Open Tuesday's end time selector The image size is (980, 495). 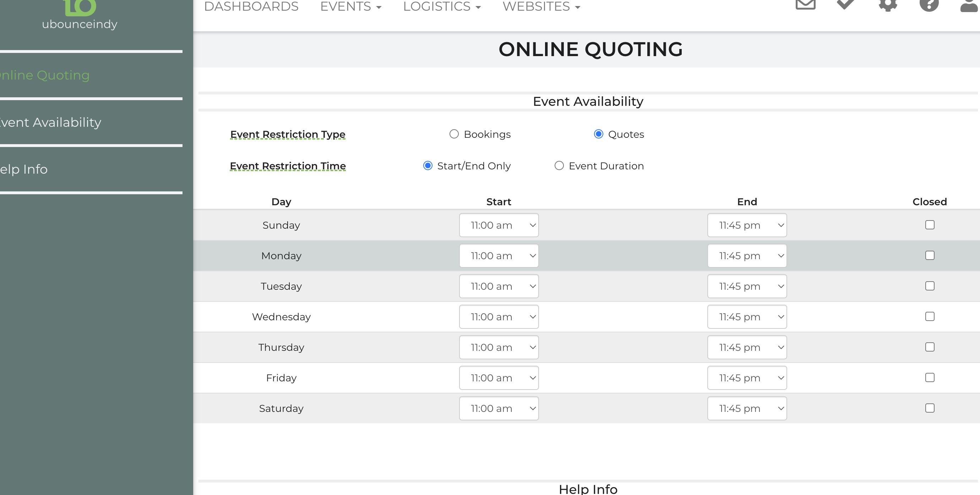[x=746, y=286]
